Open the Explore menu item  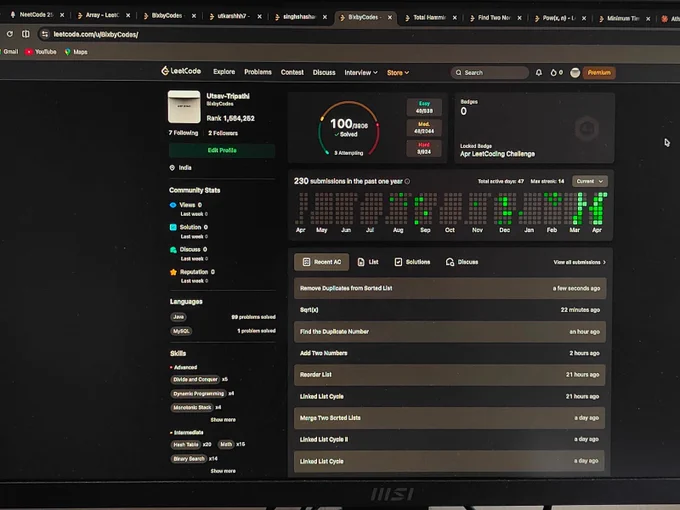pos(224,72)
